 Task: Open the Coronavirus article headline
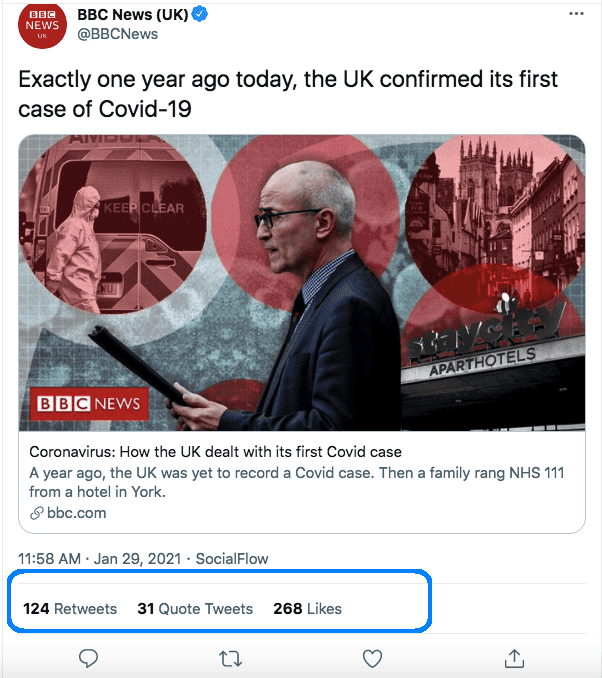point(215,452)
